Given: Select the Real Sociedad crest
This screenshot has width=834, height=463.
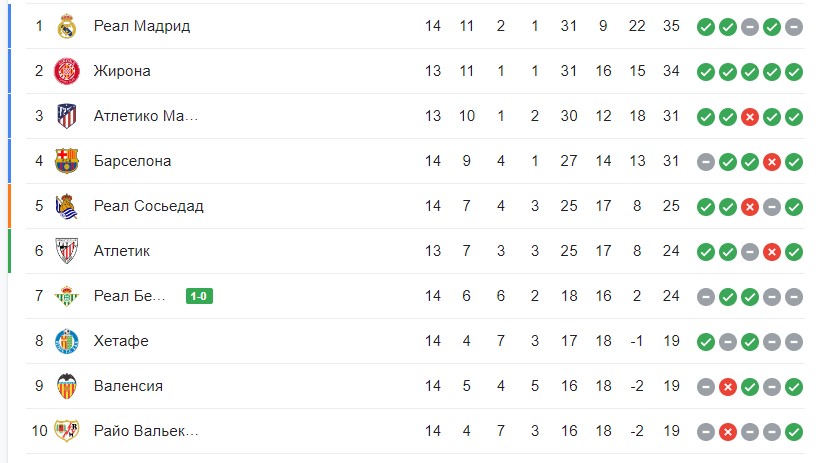Looking at the screenshot, I should tap(66, 206).
